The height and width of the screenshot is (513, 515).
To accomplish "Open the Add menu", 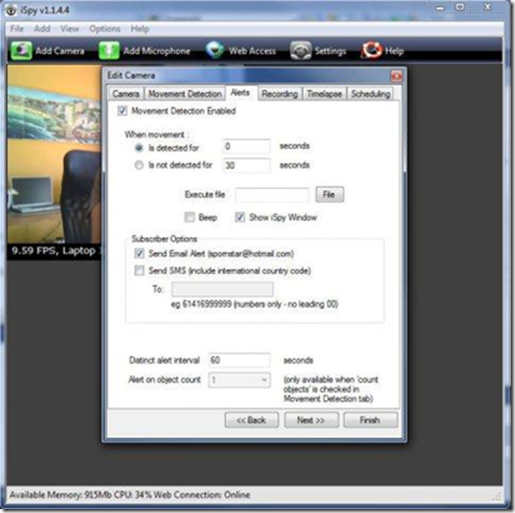I will (x=42, y=29).
